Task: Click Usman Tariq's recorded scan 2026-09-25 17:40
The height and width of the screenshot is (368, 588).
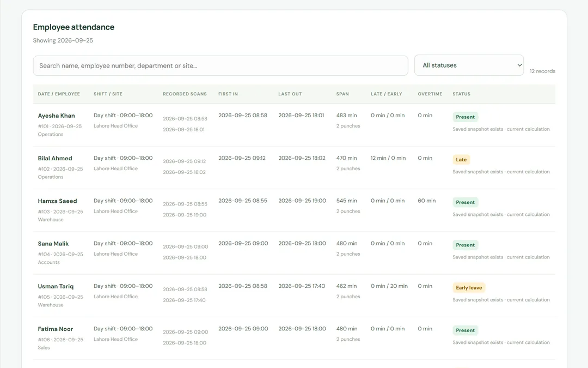Action: [184, 300]
